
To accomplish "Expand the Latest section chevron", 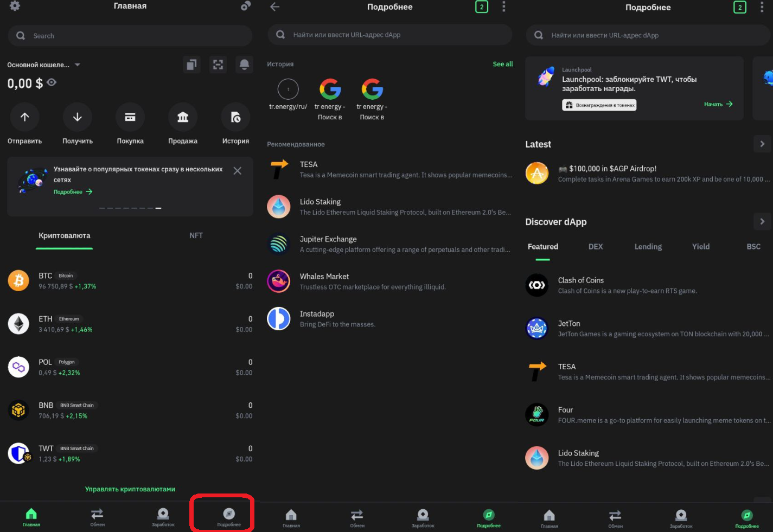I will click(x=762, y=144).
